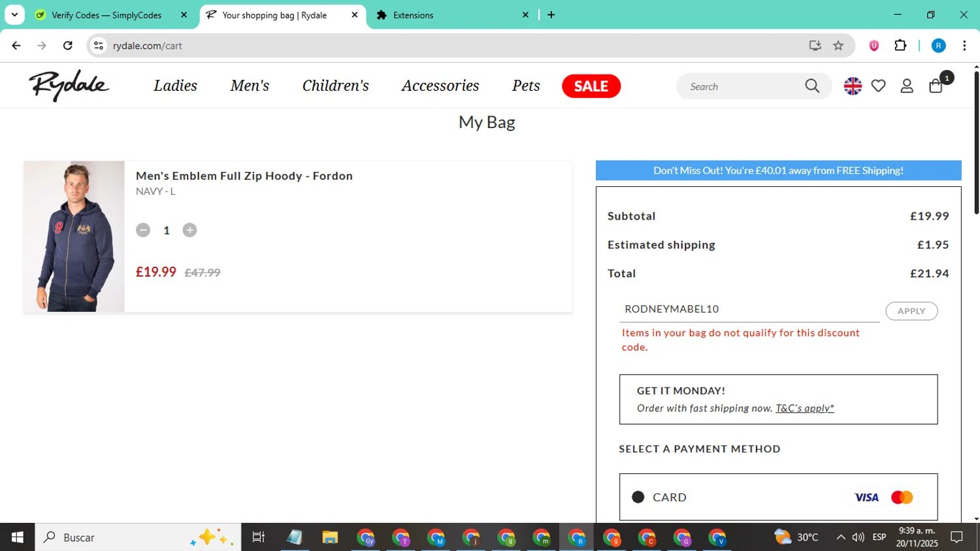Screen dimensions: 980x551
Task: Click the address bar URL
Action: click(x=148, y=46)
